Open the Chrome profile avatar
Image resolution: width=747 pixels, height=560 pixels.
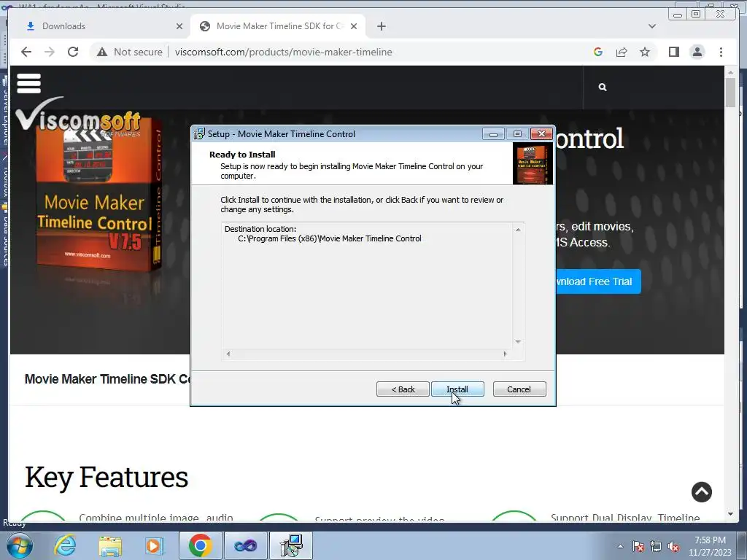coord(697,52)
